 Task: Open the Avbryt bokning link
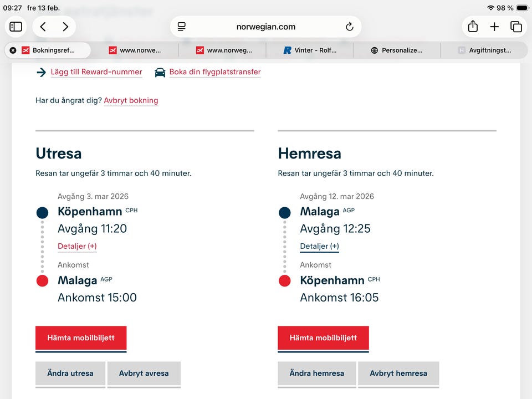coord(131,100)
